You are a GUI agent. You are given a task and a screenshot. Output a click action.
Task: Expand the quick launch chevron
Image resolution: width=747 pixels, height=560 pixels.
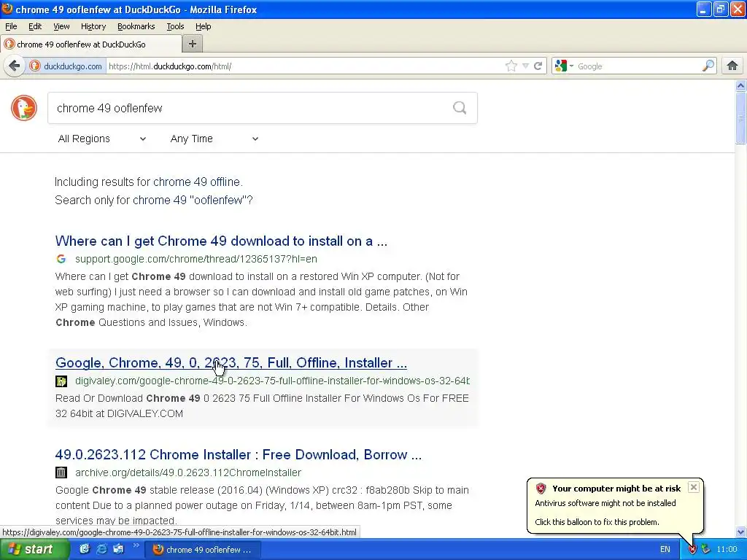[x=136, y=545]
